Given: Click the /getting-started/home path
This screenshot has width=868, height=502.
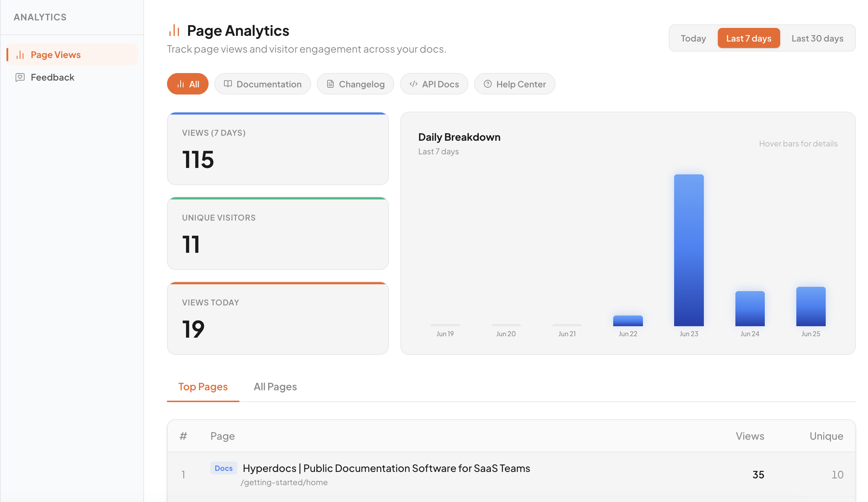Looking at the screenshot, I should coord(284,483).
